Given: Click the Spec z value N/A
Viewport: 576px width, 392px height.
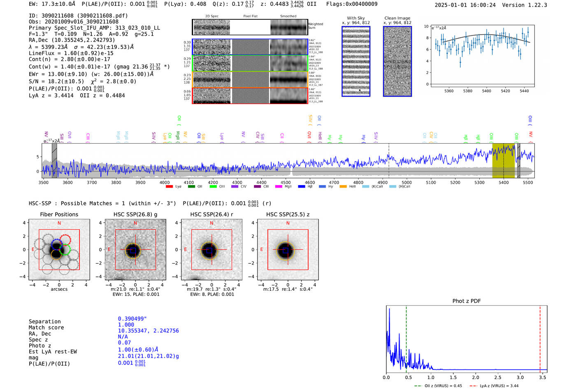Looking at the screenshot, I should click(123, 336).
